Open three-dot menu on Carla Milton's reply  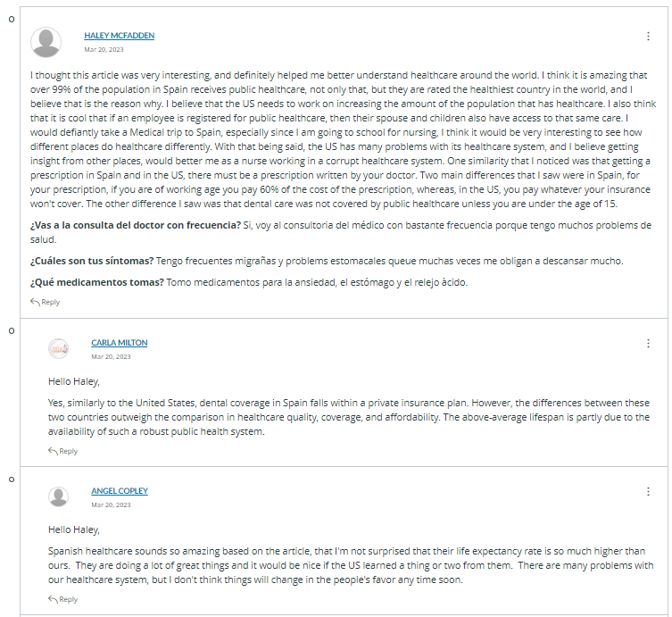[x=648, y=344]
